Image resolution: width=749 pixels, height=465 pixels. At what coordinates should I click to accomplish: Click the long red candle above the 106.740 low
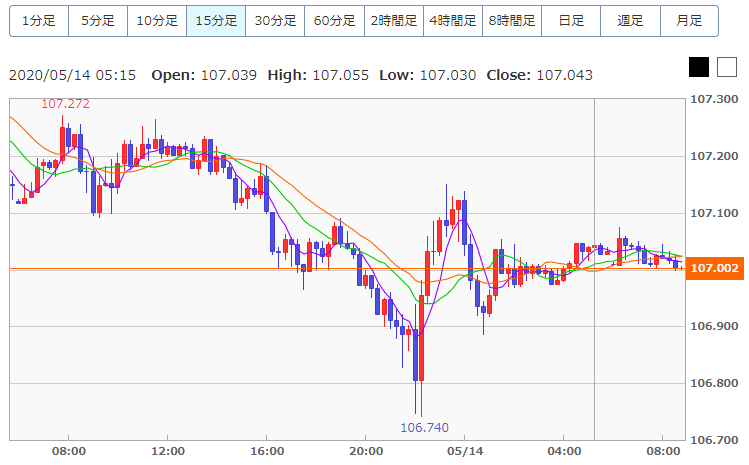tap(421, 338)
